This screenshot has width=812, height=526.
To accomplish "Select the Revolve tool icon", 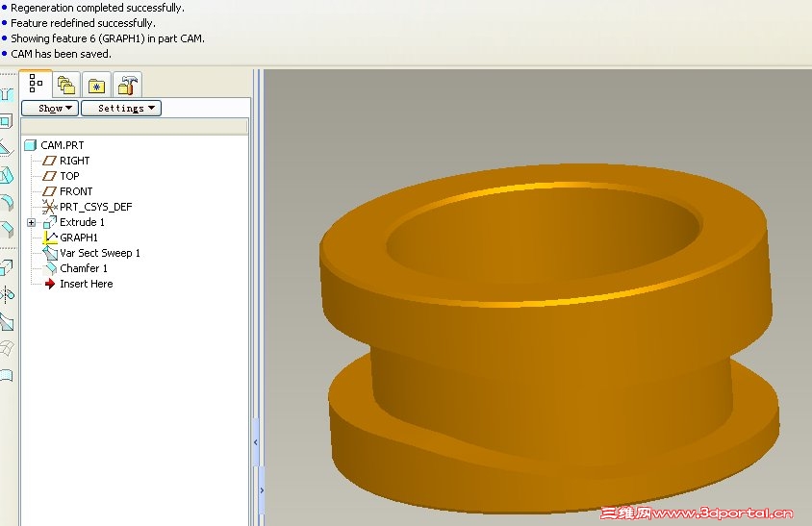I will pyautogui.click(x=6, y=294).
